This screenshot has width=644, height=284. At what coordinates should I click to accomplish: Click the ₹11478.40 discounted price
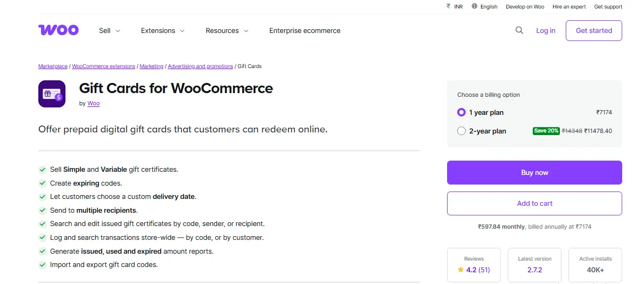(598, 131)
